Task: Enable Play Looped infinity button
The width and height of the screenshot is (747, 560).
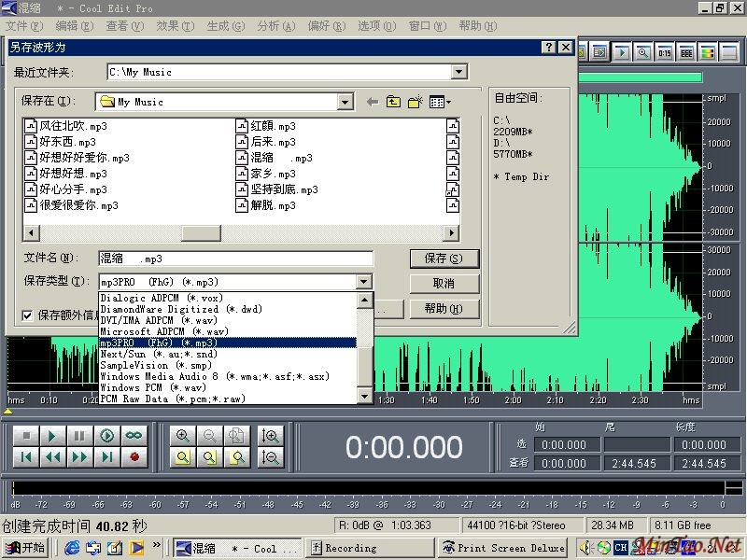Action: pyautogui.click(x=134, y=436)
